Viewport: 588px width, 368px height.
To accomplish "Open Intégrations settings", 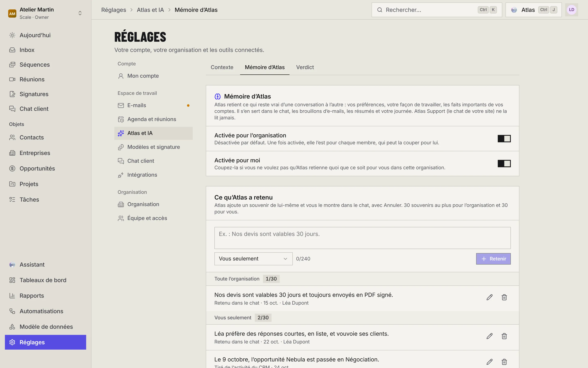I will point(153,175).
